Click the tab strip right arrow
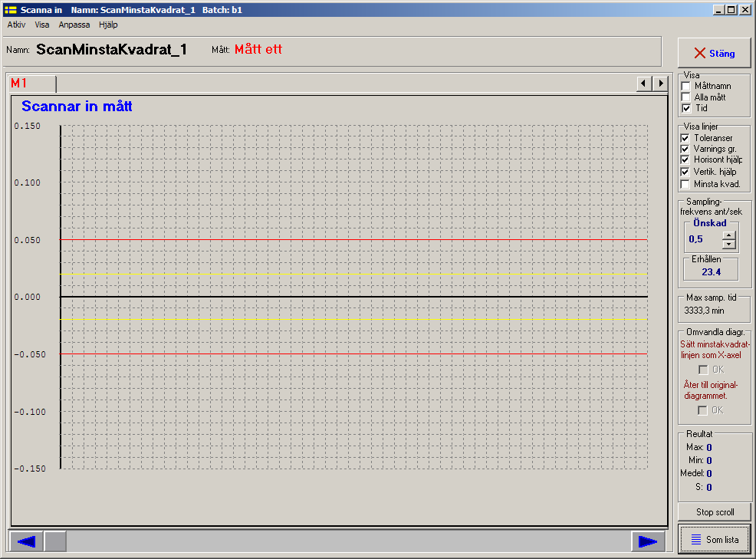The image size is (756, 559). [660, 84]
